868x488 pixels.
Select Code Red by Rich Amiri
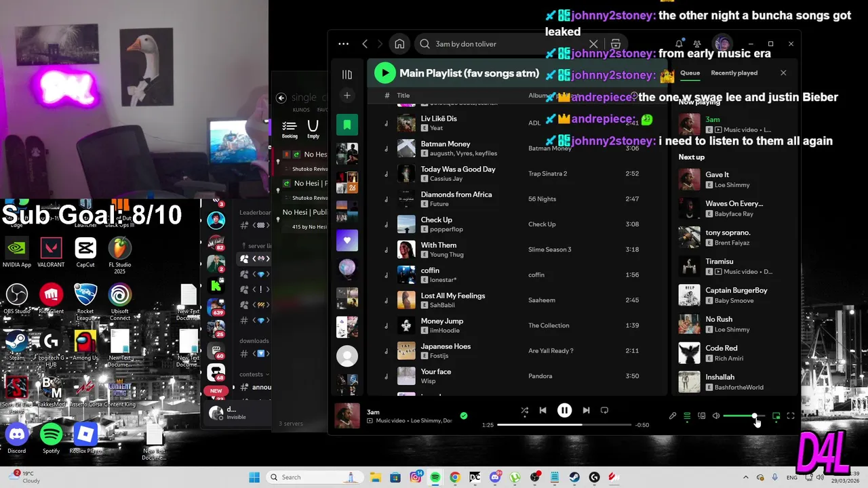[x=736, y=353]
